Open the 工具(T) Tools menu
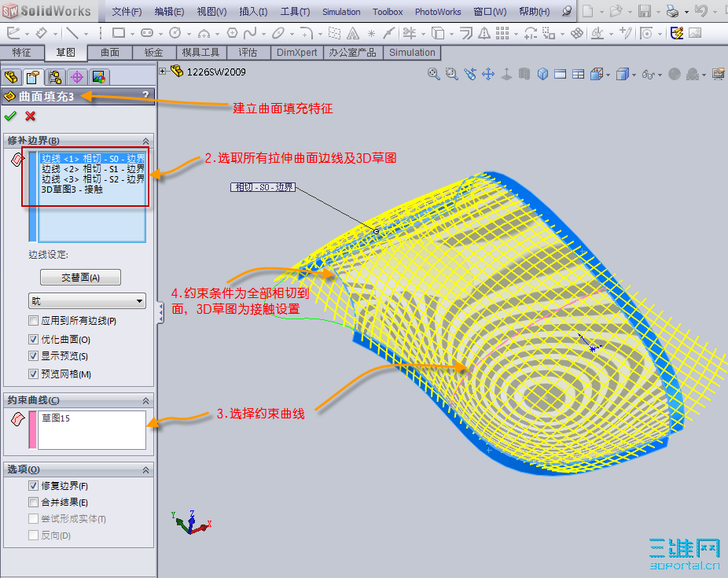The height and width of the screenshot is (578, 728). click(x=295, y=12)
